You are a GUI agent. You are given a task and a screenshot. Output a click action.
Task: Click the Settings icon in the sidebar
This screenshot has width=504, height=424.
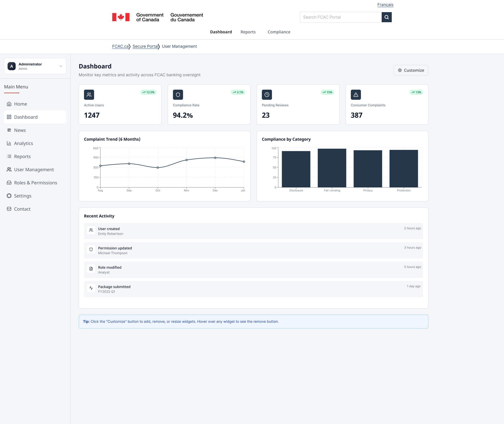(x=9, y=196)
